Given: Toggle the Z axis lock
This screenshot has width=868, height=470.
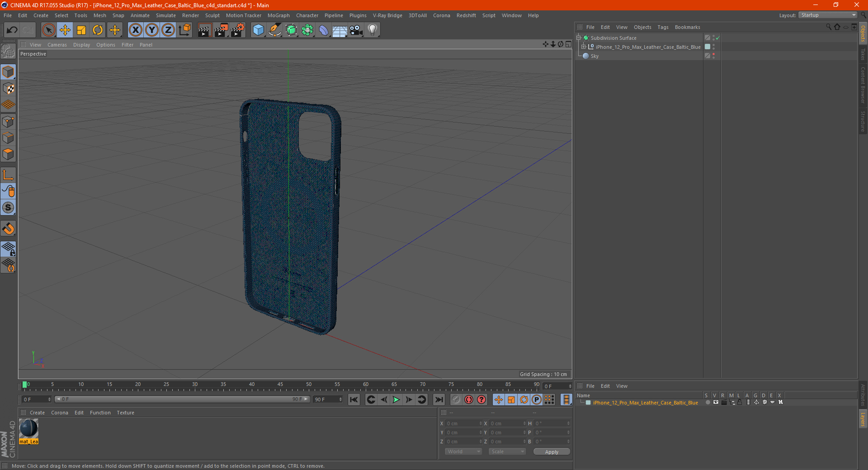Looking at the screenshot, I should coord(168,30).
